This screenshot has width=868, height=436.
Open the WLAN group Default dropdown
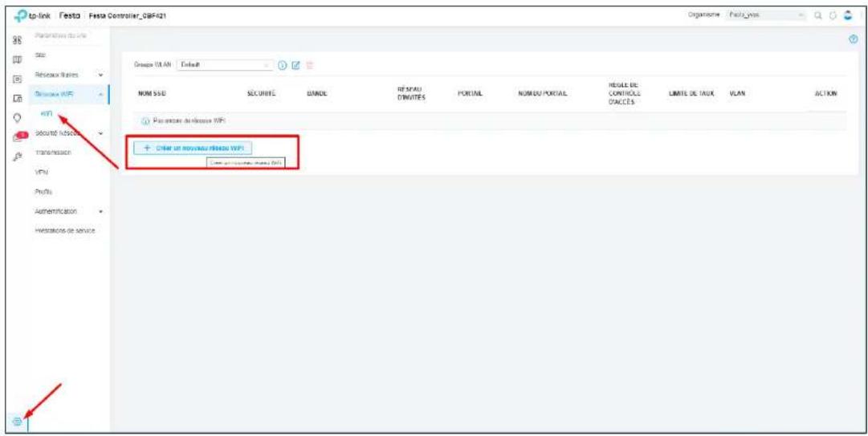point(225,65)
